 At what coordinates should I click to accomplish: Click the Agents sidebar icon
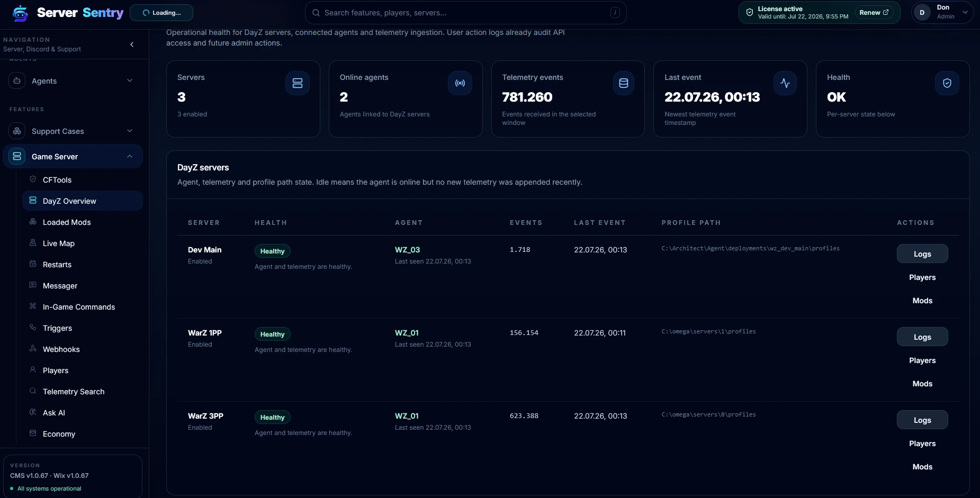(17, 80)
